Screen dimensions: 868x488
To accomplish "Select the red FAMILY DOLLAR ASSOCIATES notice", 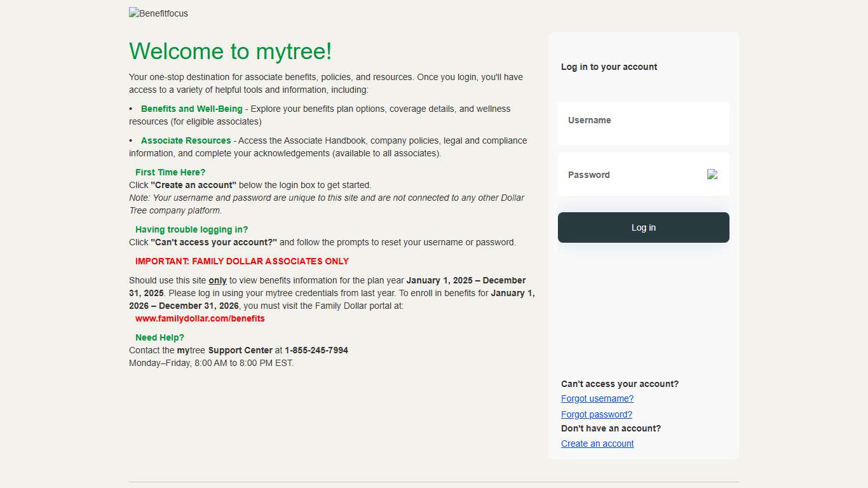I will pos(241,261).
